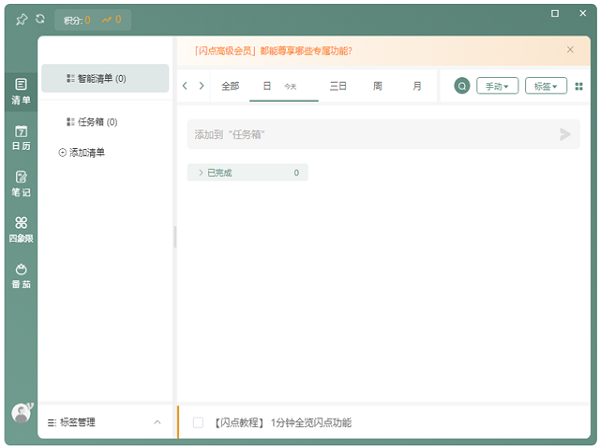This screenshot has height=447, width=600.
Task: Select the 三日 three-day tab
Action: pos(338,86)
